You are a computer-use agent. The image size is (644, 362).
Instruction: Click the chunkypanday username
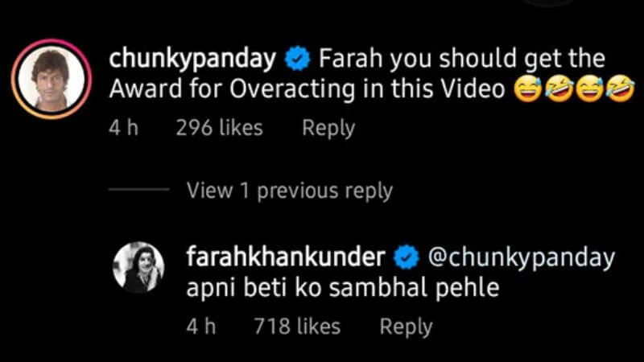(192, 59)
